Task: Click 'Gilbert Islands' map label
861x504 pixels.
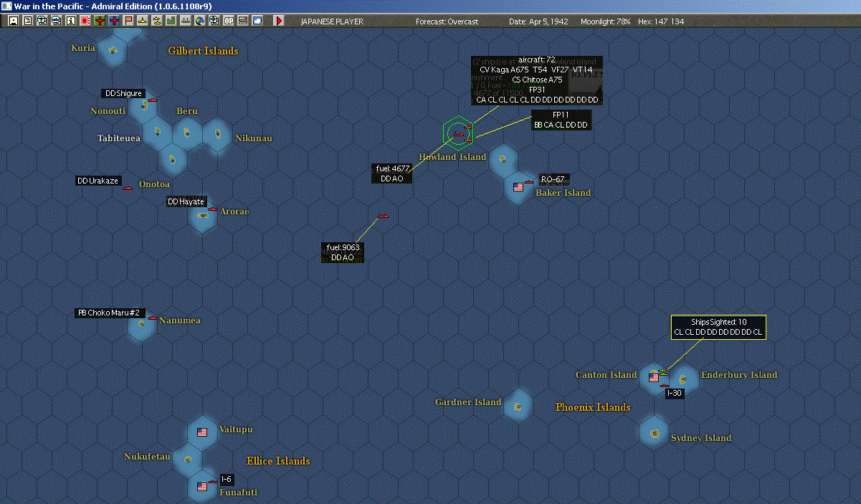Action: [203, 51]
